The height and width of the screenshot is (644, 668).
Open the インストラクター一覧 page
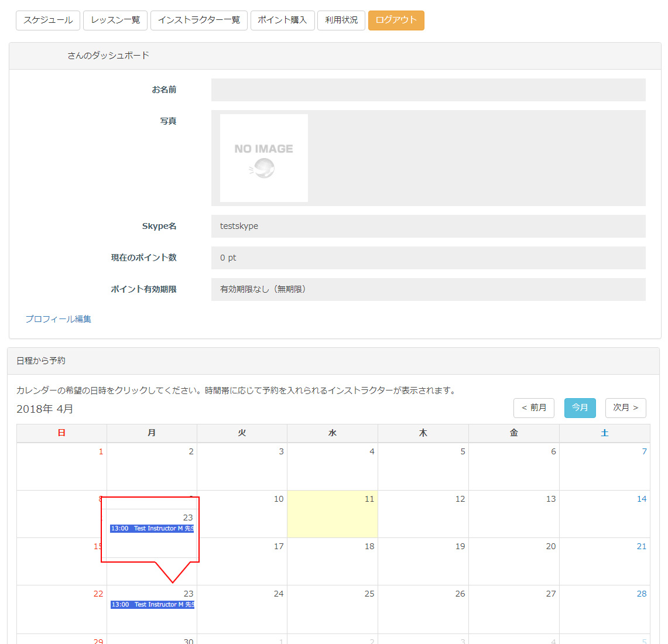point(199,20)
